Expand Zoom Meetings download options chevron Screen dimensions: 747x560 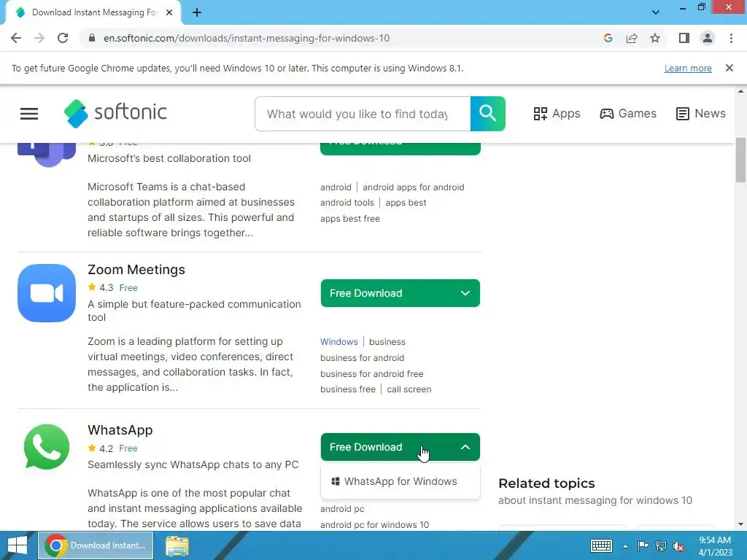(x=465, y=293)
